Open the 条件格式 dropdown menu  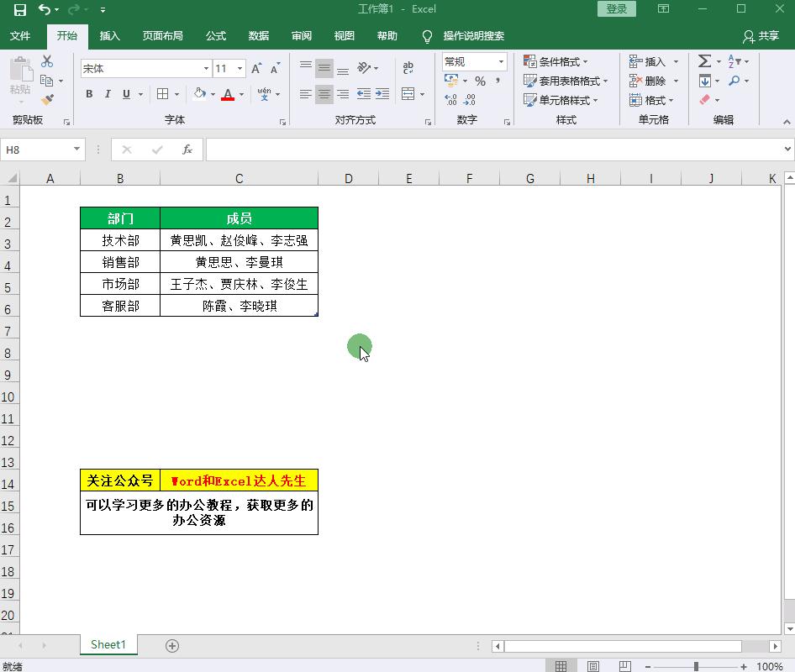pos(554,60)
